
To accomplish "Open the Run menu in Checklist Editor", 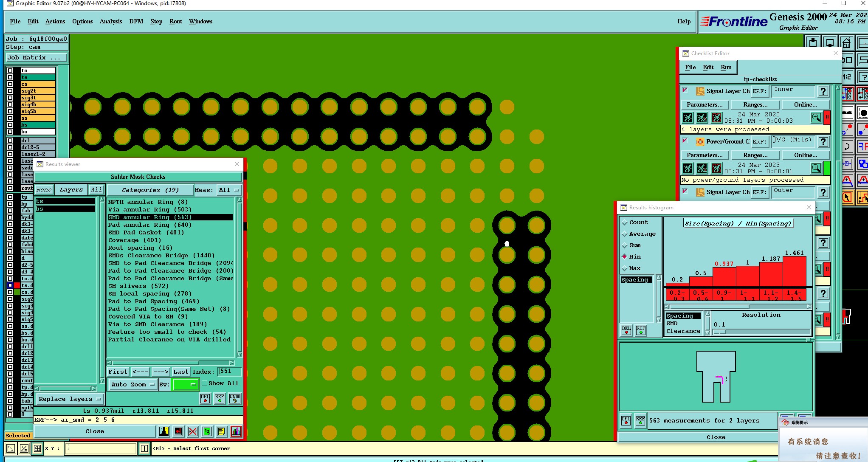I will coord(726,67).
